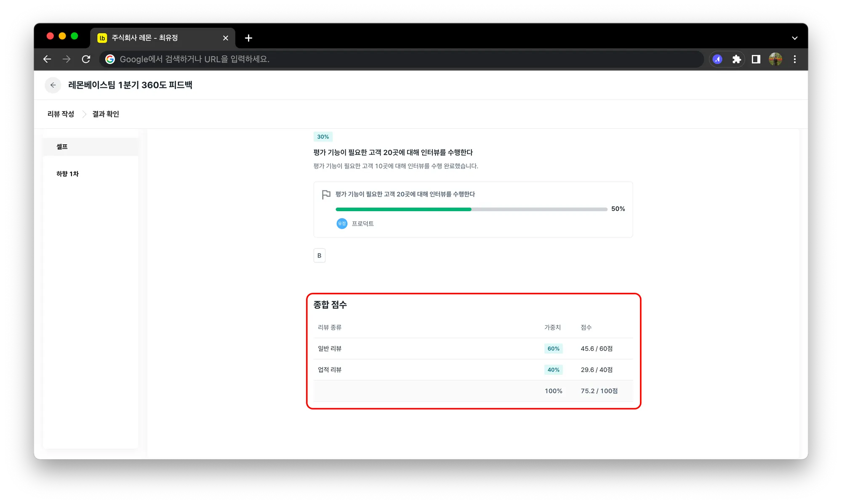
Task: Click the total 75.2 / 100점 score
Action: (599, 391)
